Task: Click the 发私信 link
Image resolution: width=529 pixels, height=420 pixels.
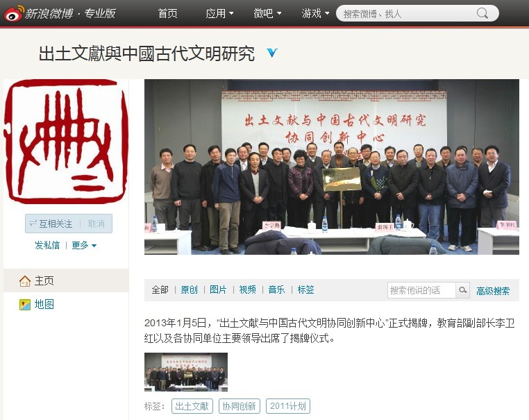Action: tap(47, 245)
